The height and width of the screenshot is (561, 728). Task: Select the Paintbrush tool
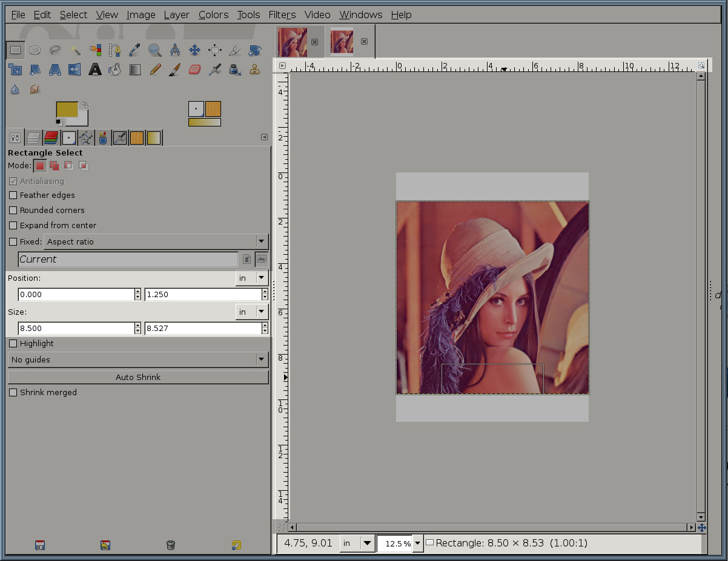tap(175, 70)
